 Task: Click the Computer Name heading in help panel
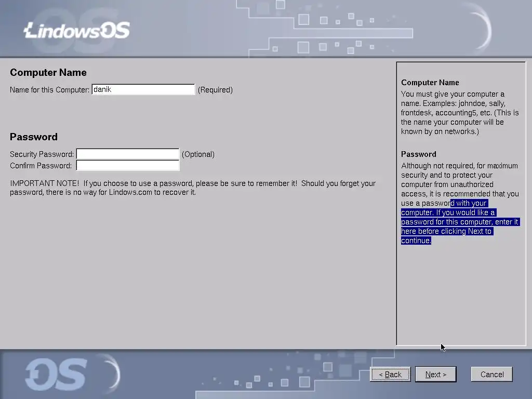430,83
